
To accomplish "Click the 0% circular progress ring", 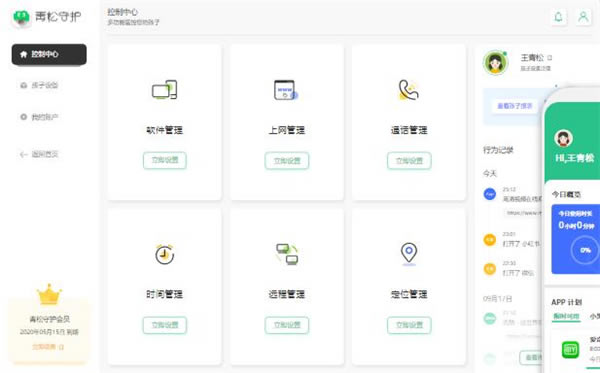I will tap(585, 250).
